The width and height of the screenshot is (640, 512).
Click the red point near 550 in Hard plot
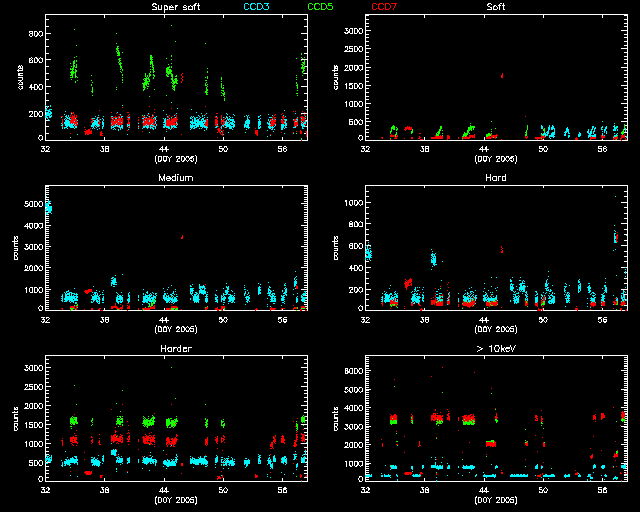tap(502, 250)
